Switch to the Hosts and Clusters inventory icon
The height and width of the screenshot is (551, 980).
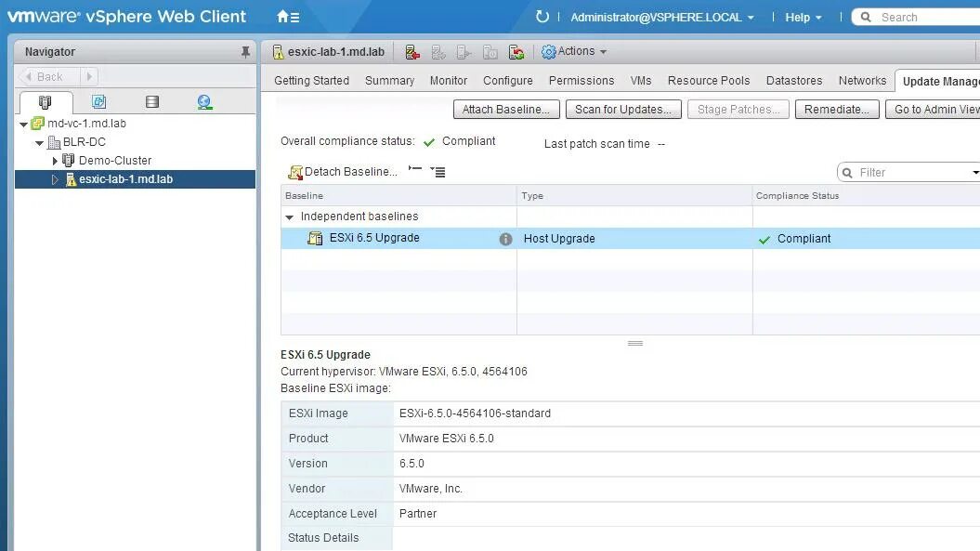[44, 100]
